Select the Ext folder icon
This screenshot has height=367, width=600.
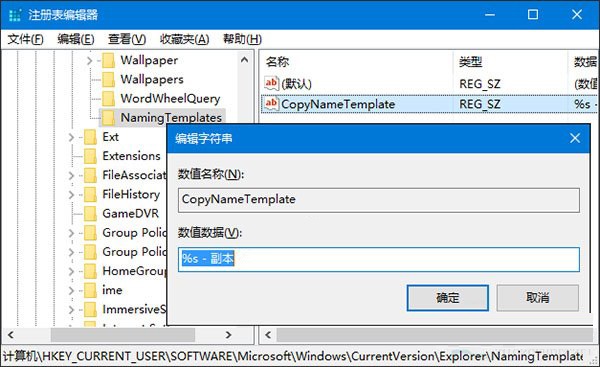[90, 137]
